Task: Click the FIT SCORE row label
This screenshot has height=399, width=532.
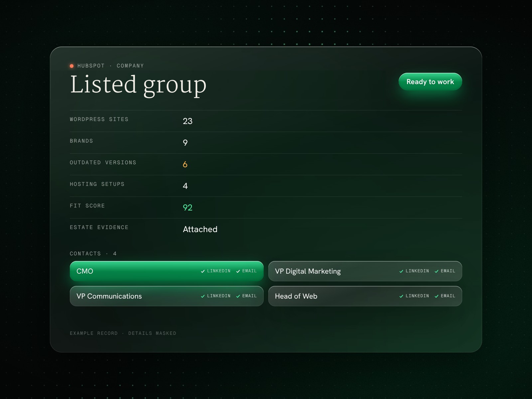Action: [x=87, y=206]
